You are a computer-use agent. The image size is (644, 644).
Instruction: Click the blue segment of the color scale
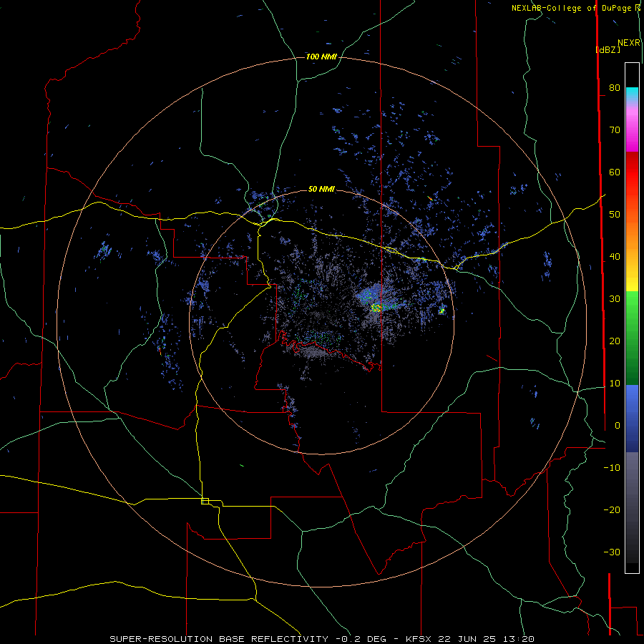click(x=632, y=418)
